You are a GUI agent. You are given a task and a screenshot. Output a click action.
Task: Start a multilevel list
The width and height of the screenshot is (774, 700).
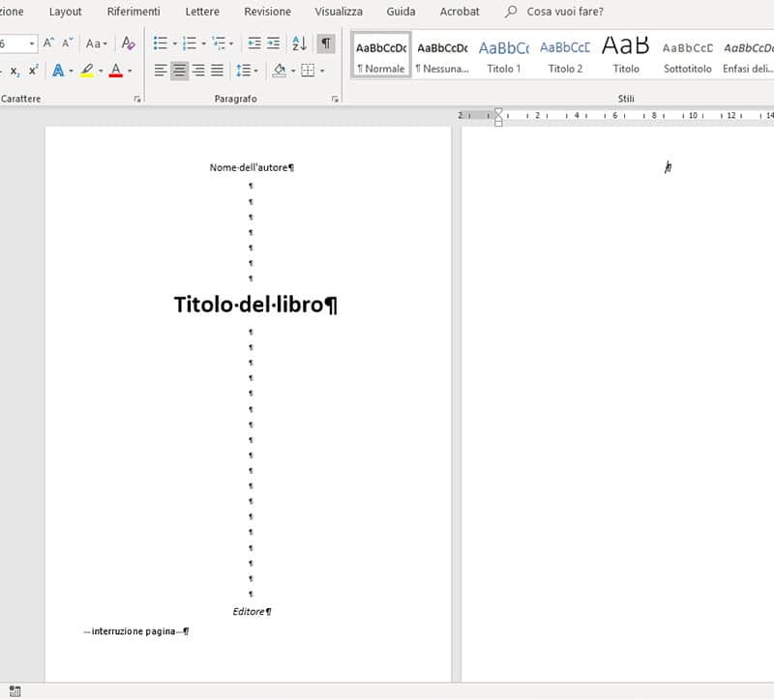click(x=219, y=43)
